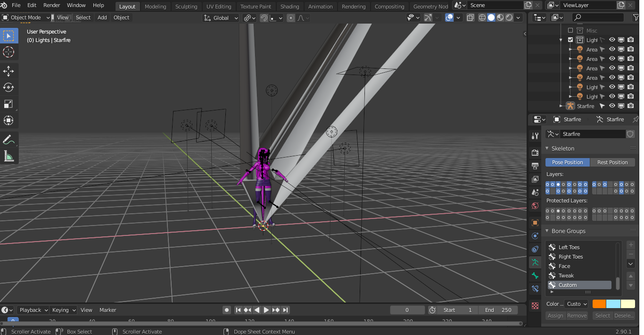Open the Add menu in viewport header
This screenshot has height=335, width=644.
102,17
